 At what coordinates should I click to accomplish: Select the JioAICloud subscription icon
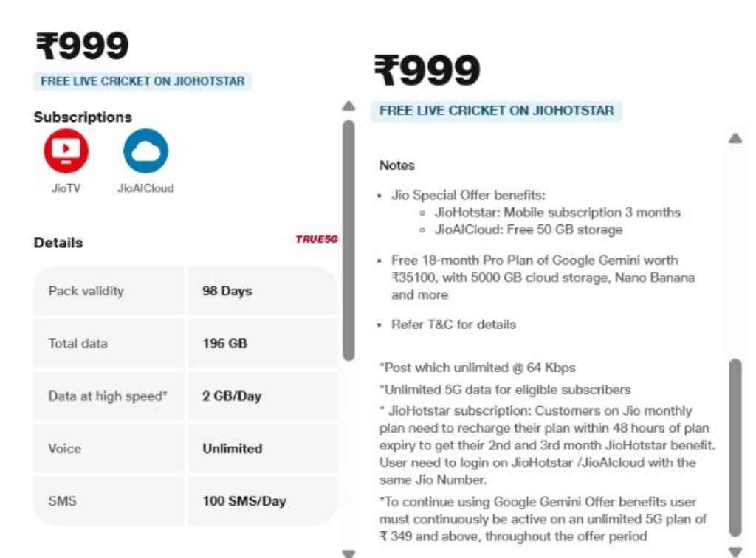145,157
